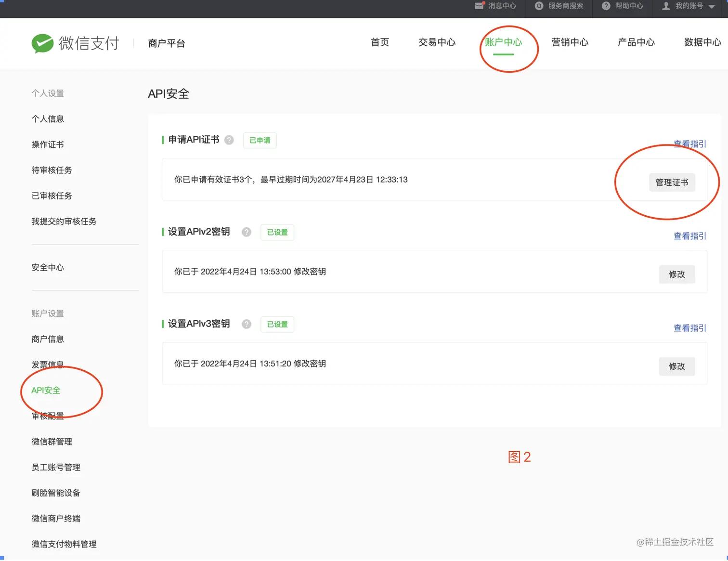This screenshot has width=728, height=561.
Task: Click 修改 for APIv3 key
Action: point(677,366)
